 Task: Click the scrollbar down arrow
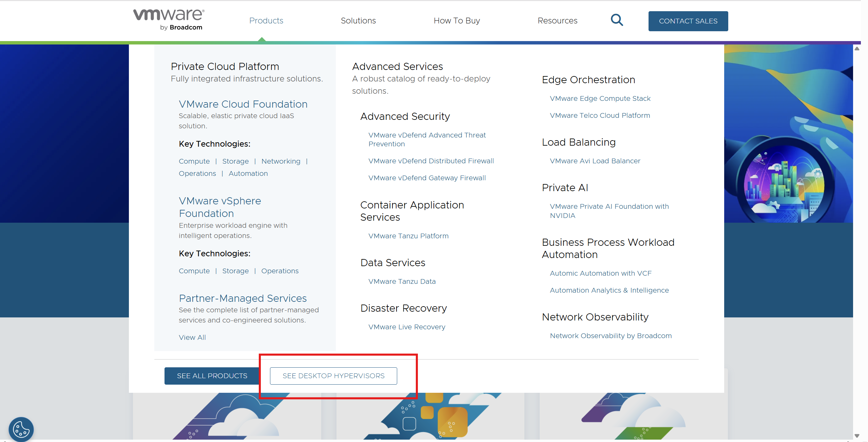coord(857,436)
